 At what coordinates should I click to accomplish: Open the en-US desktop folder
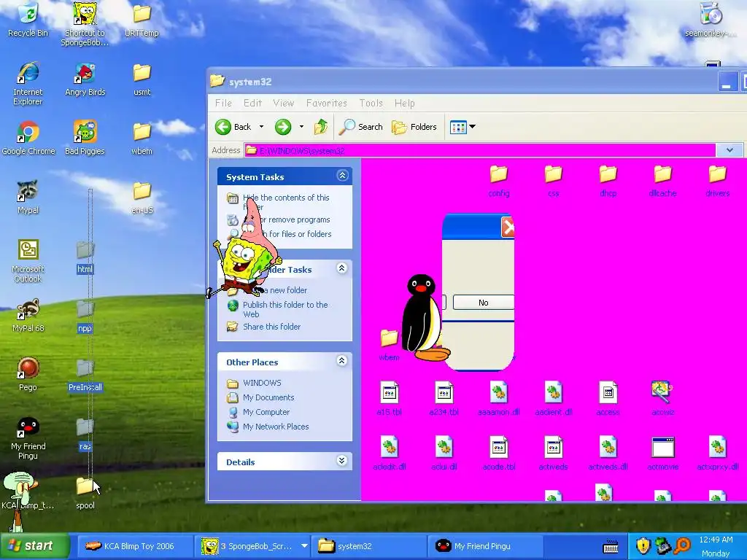tap(142, 198)
